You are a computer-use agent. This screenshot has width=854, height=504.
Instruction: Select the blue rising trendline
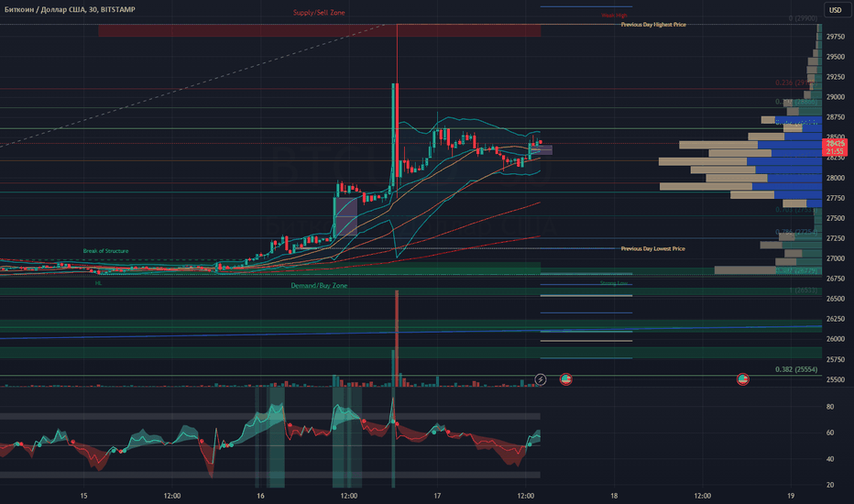[x=411, y=333]
